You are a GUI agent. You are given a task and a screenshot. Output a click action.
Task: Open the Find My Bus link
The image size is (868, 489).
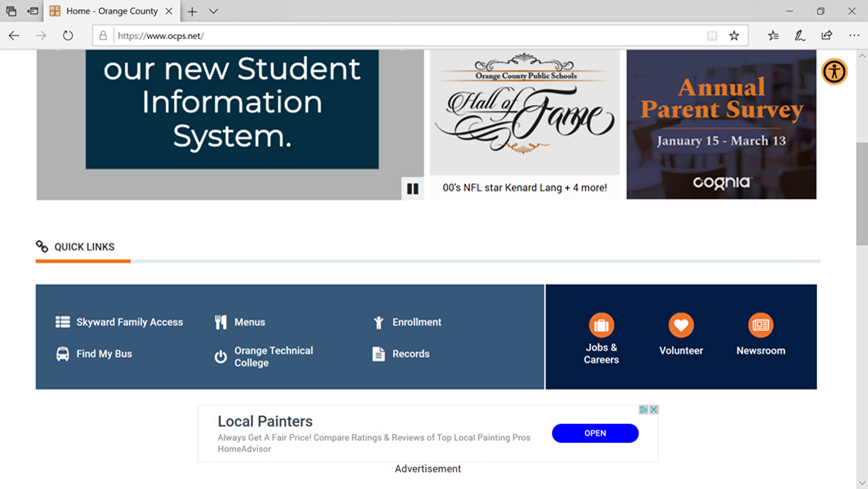pos(104,354)
